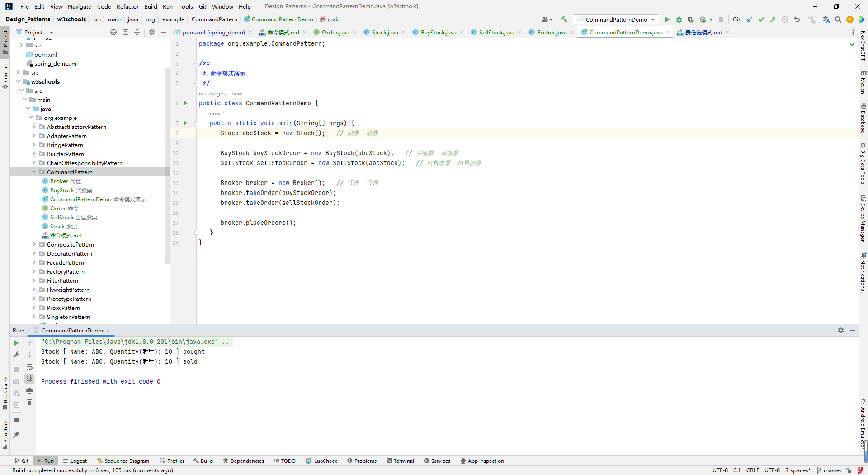The width and height of the screenshot is (868, 475).
Task: Click the Build project hammer icon
Action: point(564,19)
